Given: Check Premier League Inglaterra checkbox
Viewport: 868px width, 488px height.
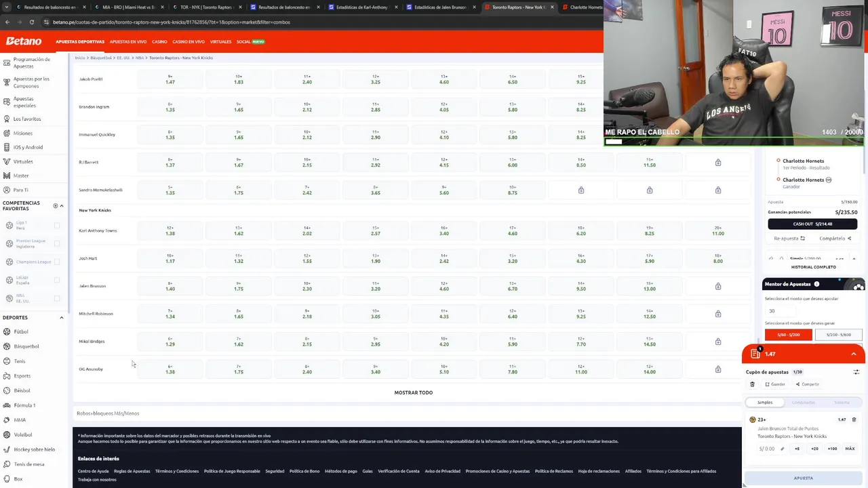Looking at the screenshot, I should [x=56, y=243].
